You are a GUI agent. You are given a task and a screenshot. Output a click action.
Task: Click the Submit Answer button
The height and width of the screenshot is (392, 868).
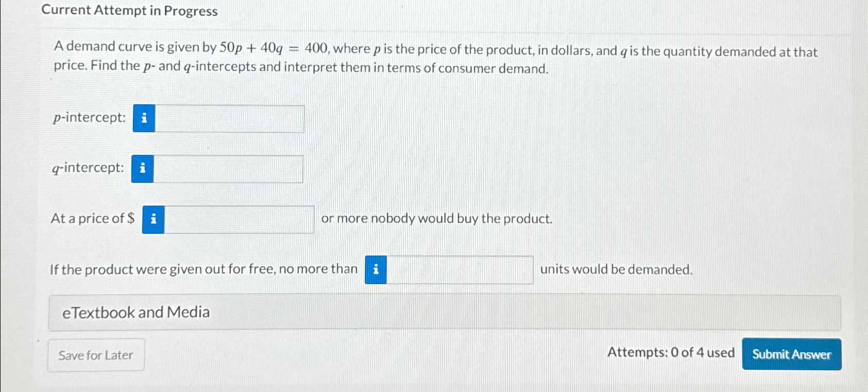pos(791,354)
